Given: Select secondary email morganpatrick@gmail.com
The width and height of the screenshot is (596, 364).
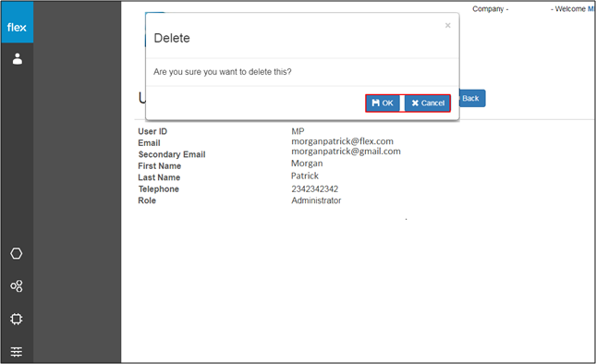Looking at the screenshot, I should (x=346, y=152).
